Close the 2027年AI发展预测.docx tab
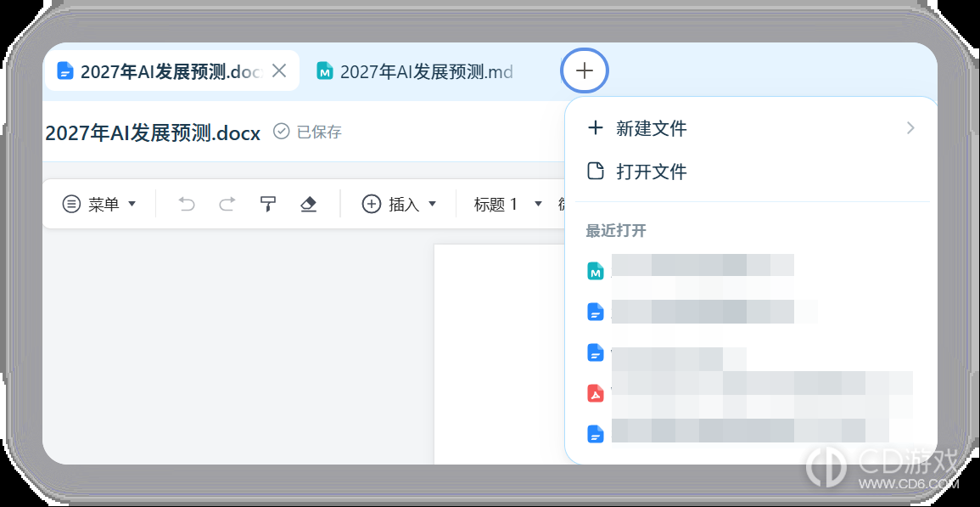Screen dimensions: 980x507 (279, 70)
